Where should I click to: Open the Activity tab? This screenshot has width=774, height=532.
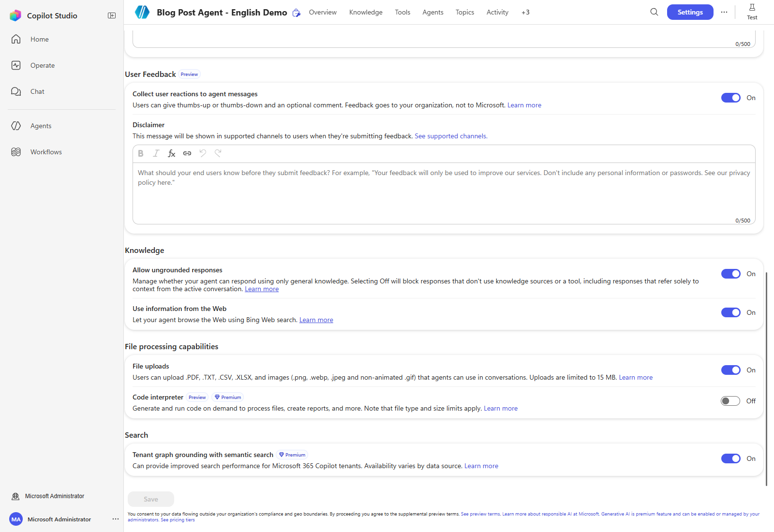pyautogui.click(x=497, y=12)
